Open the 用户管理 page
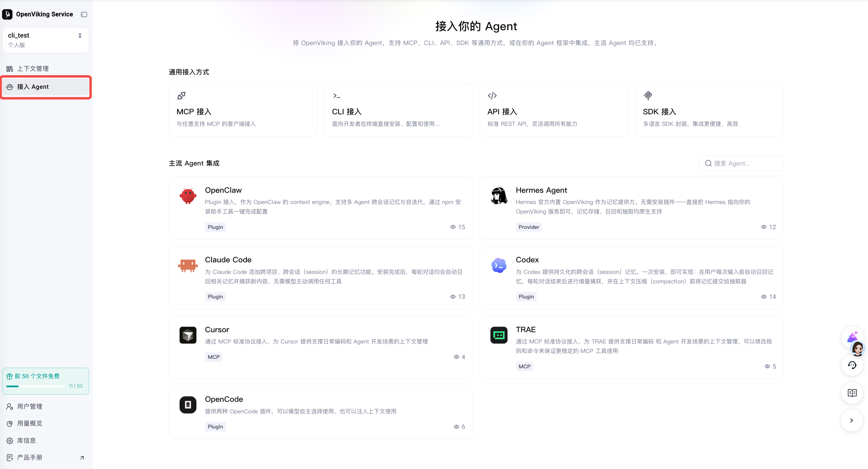Viewport: 868px width, 469px height. coord(46,406)
